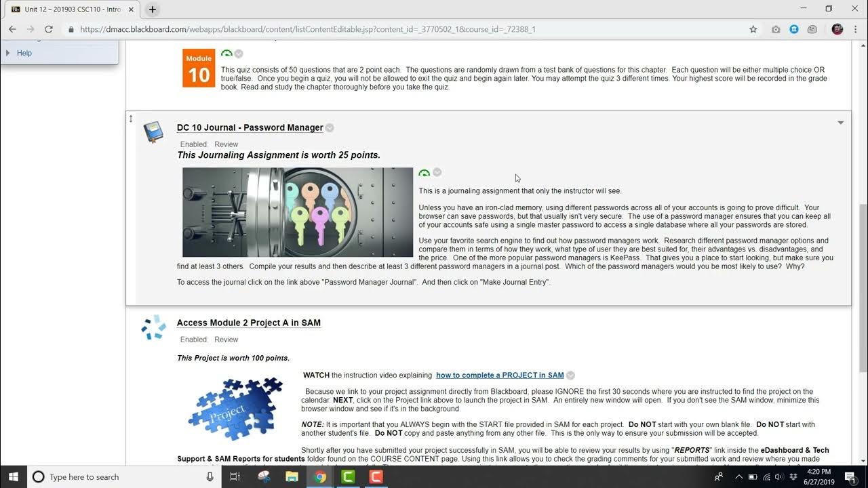Image resolution: width=868 pixels, height=488 pixels.
Task: Open chevron next to PROJECT in SAM link
Action: 571,375
